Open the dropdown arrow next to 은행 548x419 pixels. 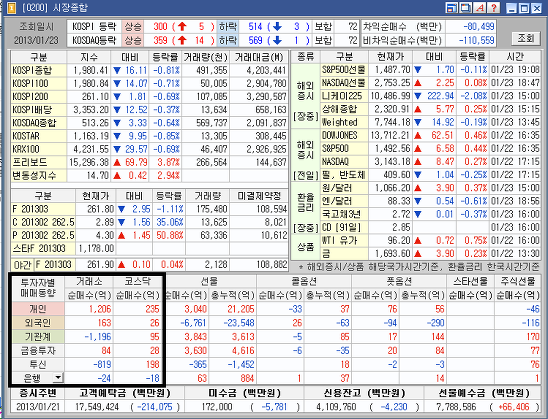(x=58, y=377)
